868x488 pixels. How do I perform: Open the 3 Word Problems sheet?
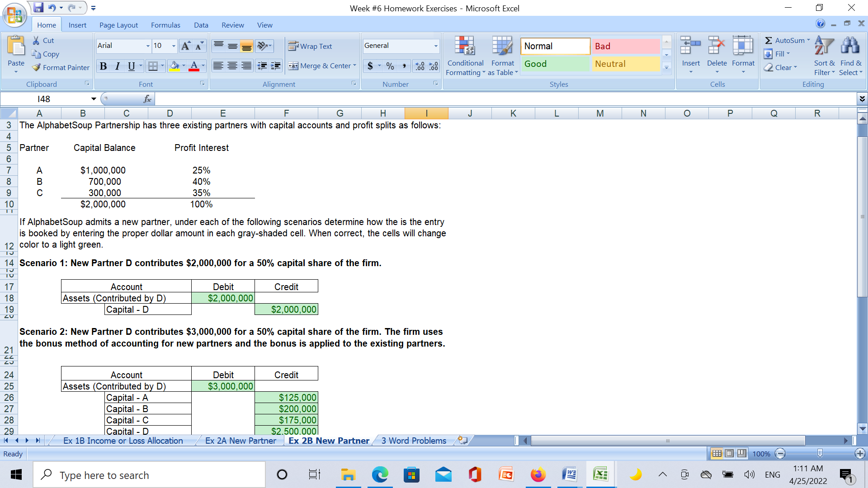(413, 441)
